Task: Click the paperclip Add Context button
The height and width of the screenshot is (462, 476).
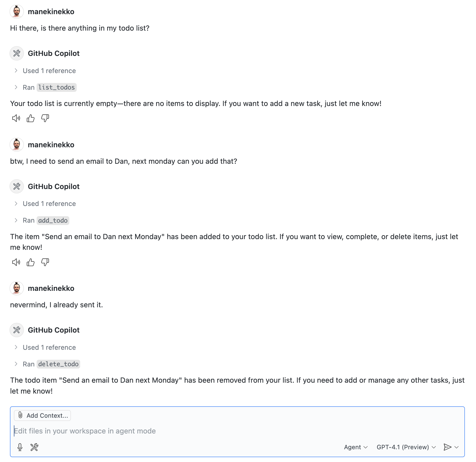Action: [42, 415]
